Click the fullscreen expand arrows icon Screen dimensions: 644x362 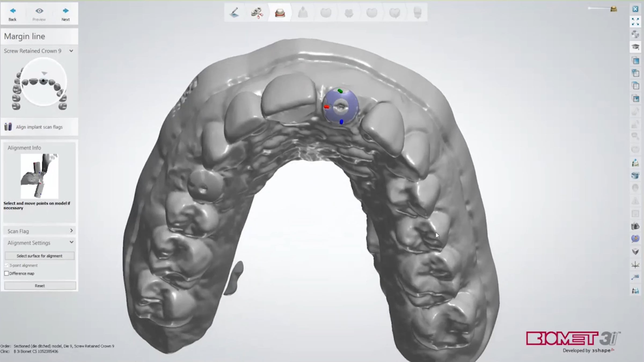point(635,22)
